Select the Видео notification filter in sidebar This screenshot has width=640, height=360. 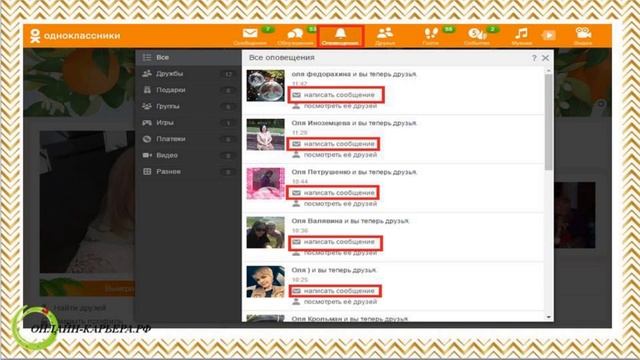coord(188,156)
